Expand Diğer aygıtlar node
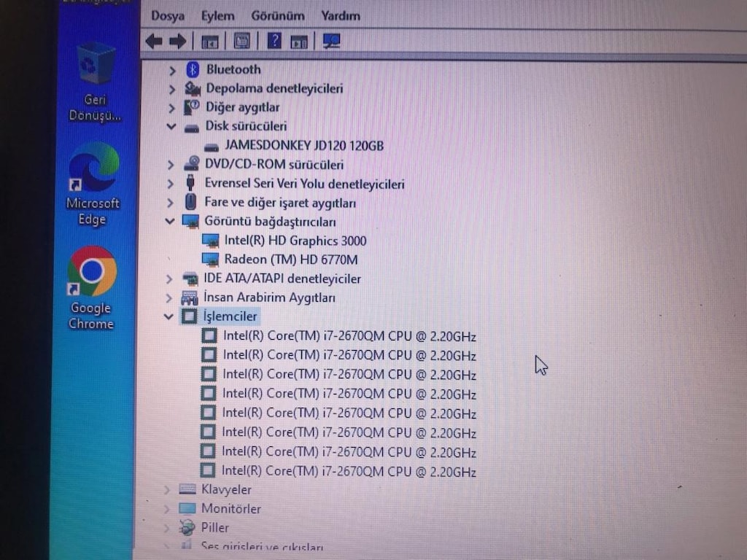This screenshot has width=747, height=560. tap(172, 109)
